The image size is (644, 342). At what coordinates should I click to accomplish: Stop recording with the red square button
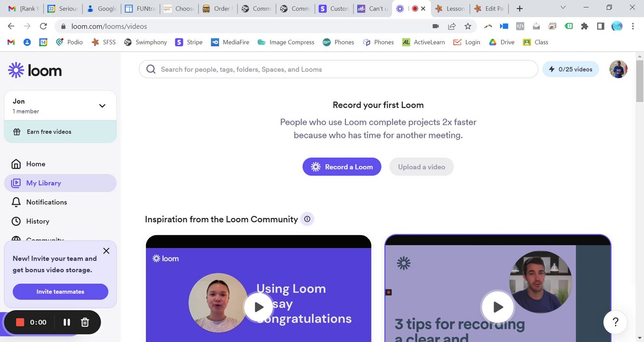coord(20,323)
